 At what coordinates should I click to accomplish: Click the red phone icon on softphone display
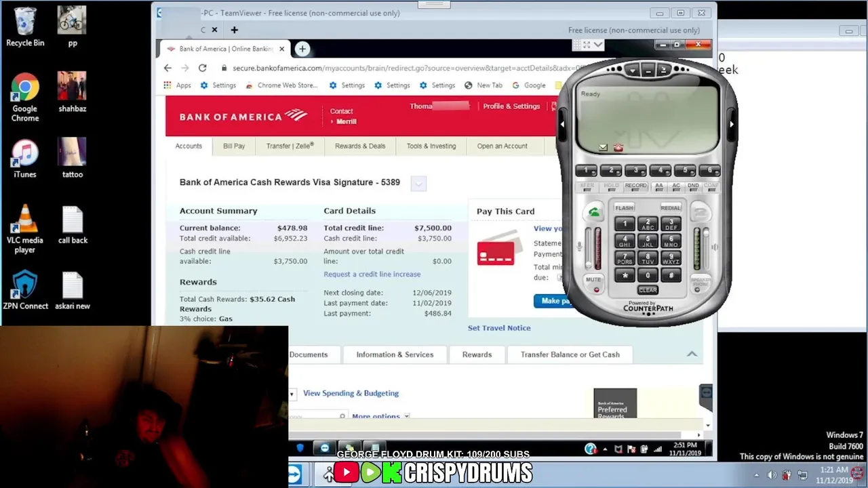point(618,148)
